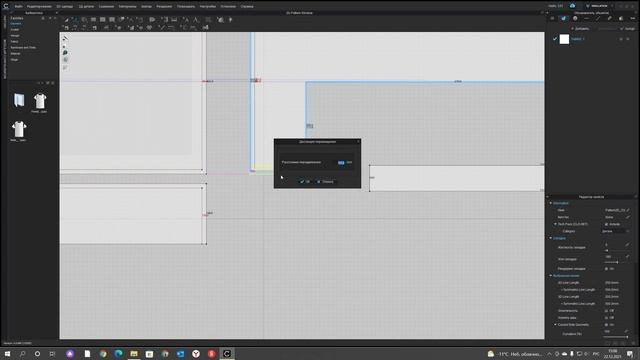The image size is (640, 360).
Task: Toggle the Off checkbox under Эластичность
Action: pos(607,318)
